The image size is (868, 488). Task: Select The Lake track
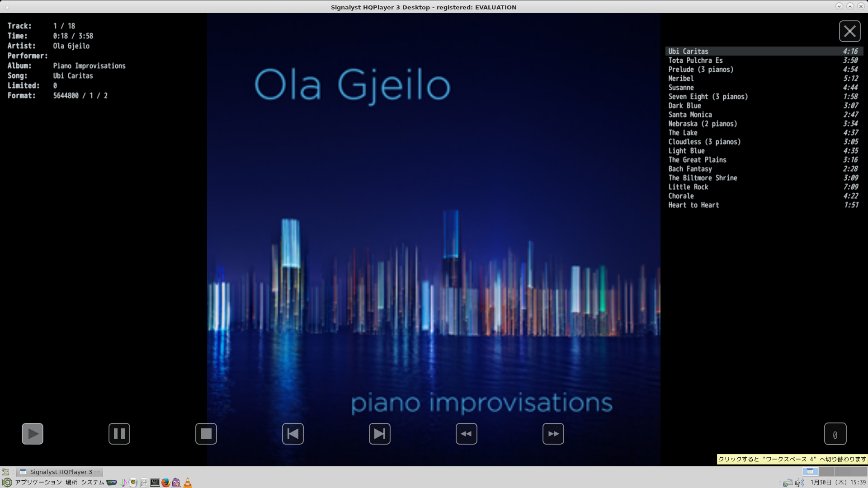click(x=764, y=132)
